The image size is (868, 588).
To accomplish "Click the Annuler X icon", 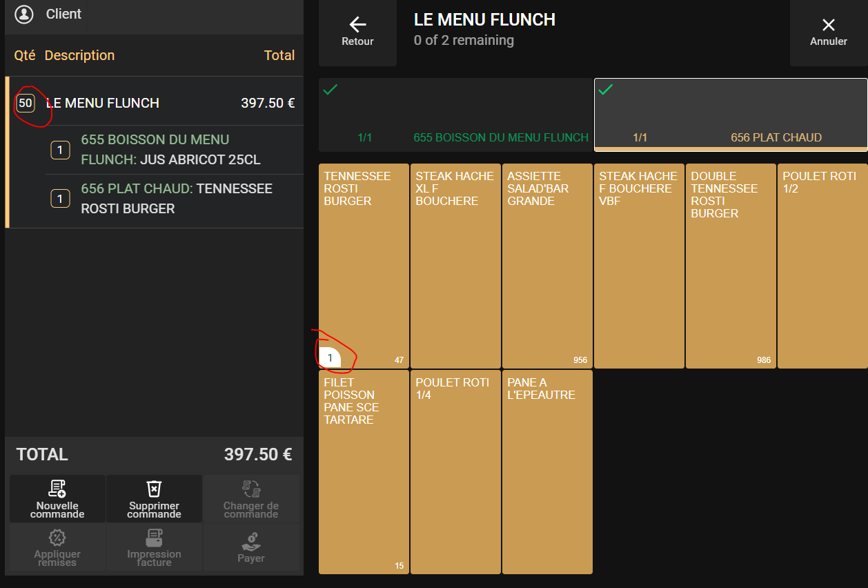I will tap(829, 25).
